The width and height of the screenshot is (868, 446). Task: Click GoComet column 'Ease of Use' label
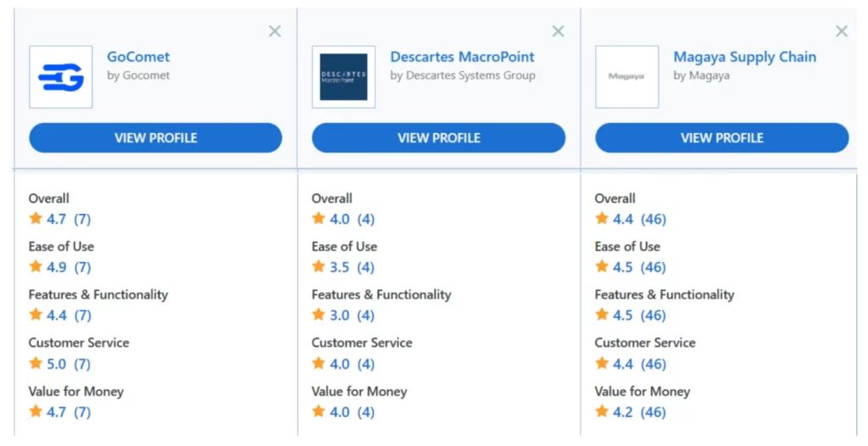click(x=61, y=247)
